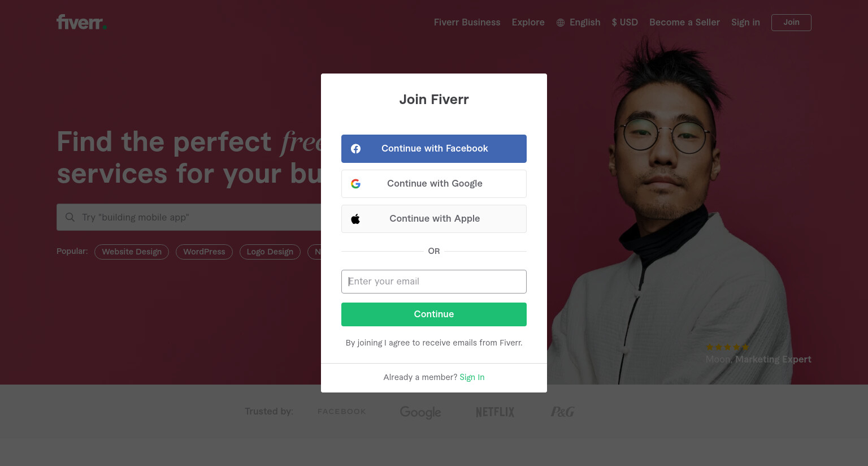Image resolution: width=868 pixels, height=466 pixels.
Task: Click the Google G logo icon
Action: (355, 184)
